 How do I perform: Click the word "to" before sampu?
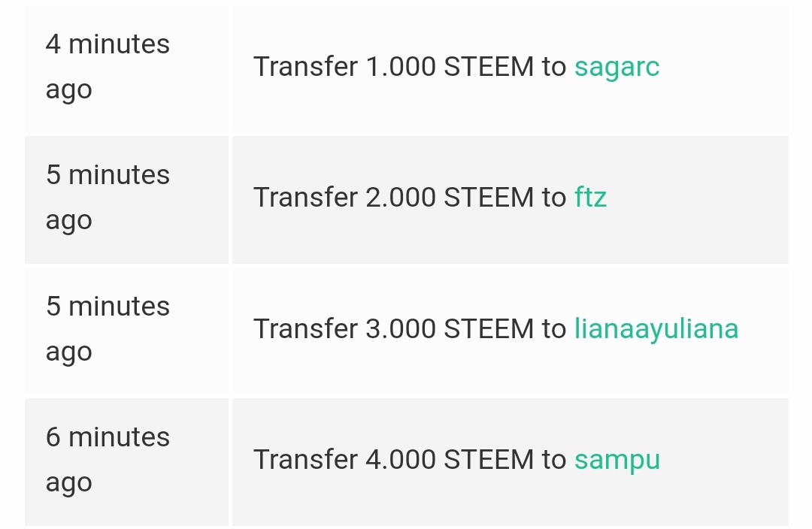click(553, 460)
